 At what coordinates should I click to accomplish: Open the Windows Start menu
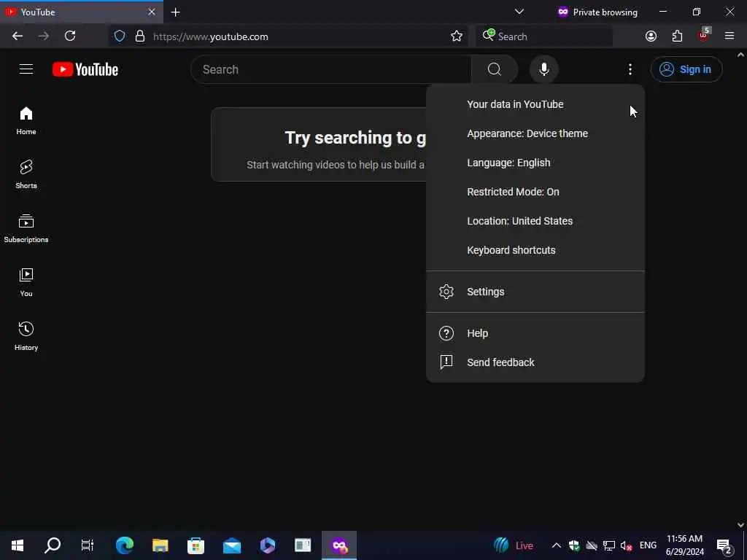(18, 545)
